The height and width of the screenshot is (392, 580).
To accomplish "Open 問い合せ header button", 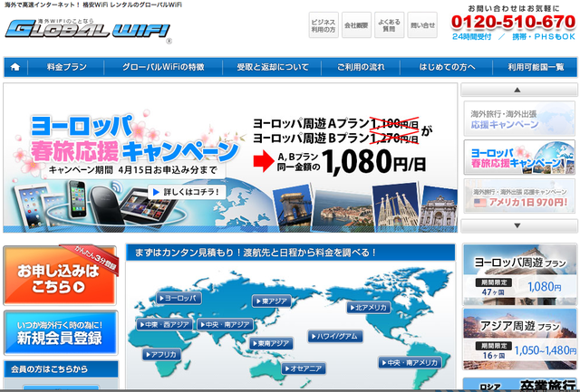I will [x=422, y=25].
